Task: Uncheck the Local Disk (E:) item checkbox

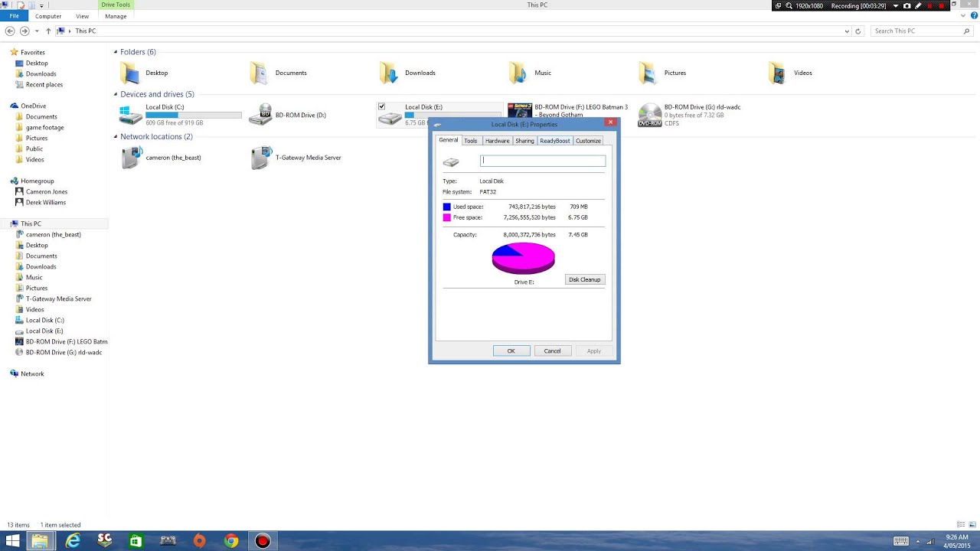Action: [x=381, y=107]
